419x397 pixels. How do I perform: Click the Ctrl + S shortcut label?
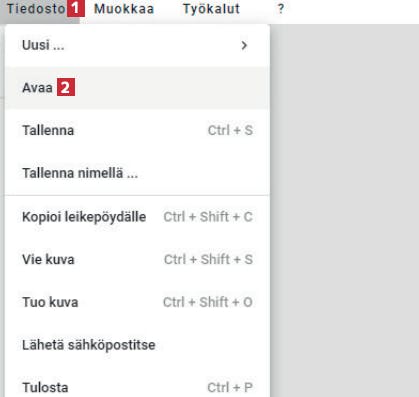click(x=230, y=130)
